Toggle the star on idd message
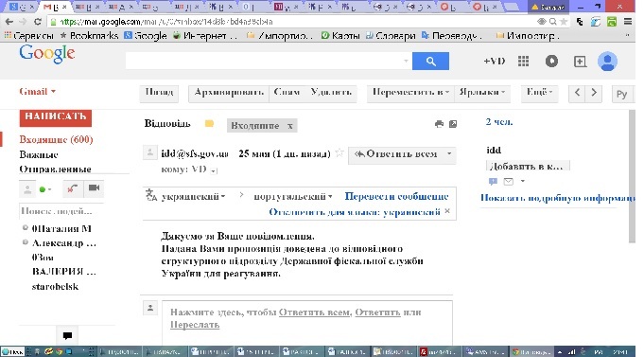The width and height of the screenshot is (644, 357). click(x=339, y=153)
